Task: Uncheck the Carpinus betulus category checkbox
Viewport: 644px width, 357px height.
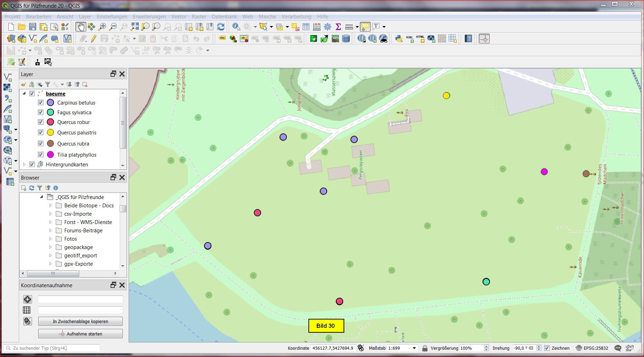Action: click(x=41, y=103)
